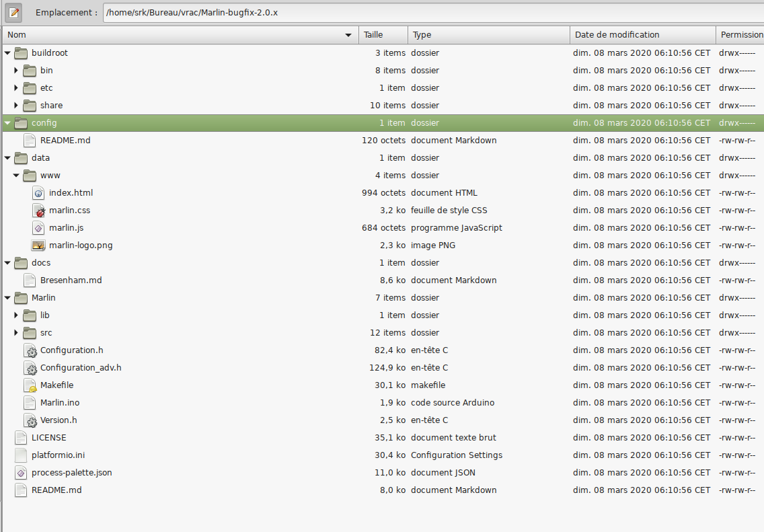Click 'programme JavaScript' type cell
Screen dimensions: 764x532
[457, 228]
